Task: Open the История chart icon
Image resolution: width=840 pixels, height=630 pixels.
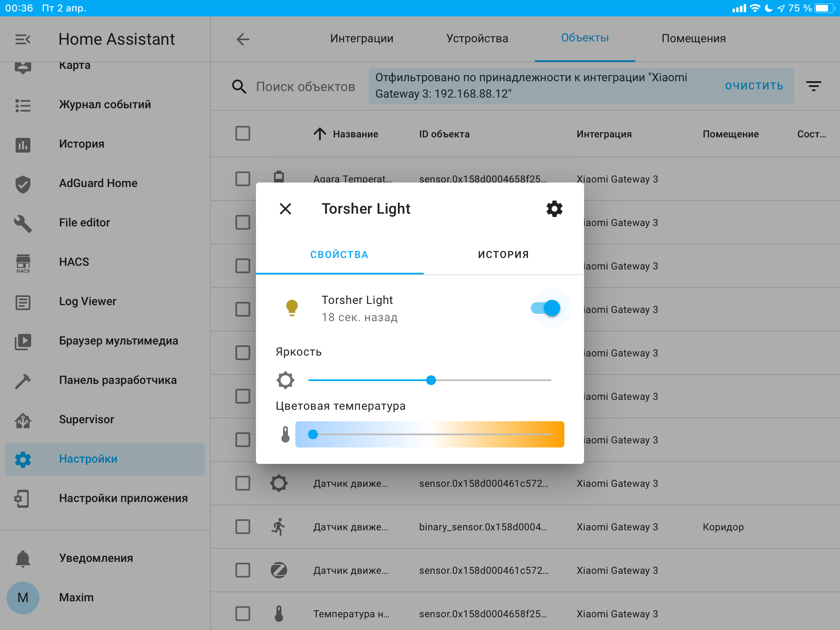Action: [23, 145]
